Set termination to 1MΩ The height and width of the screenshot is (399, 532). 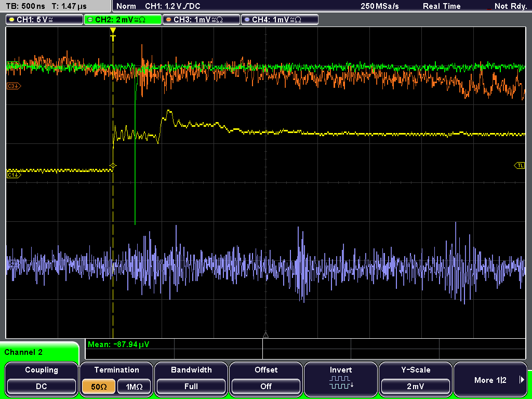coord(134,387)
